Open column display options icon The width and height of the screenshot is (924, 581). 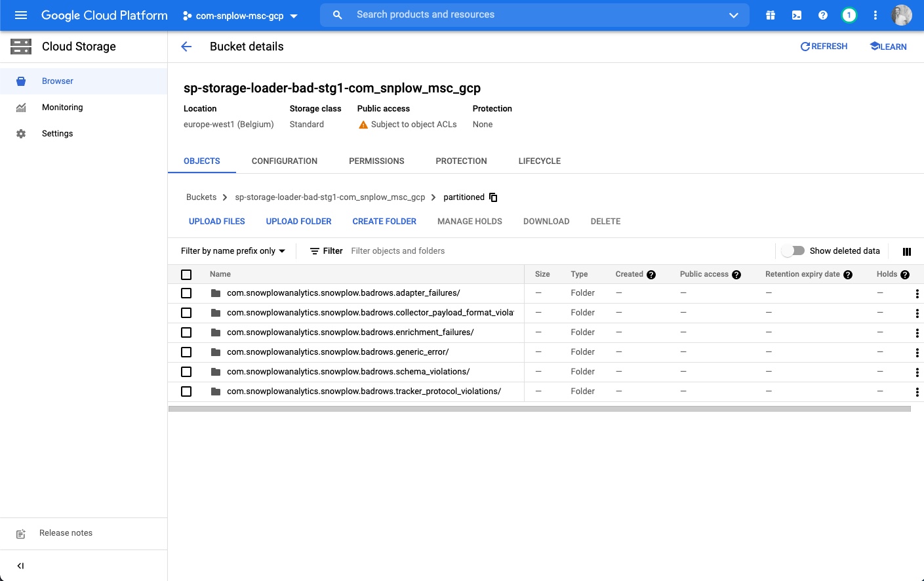pyautogui.click(x=907, y=252)
